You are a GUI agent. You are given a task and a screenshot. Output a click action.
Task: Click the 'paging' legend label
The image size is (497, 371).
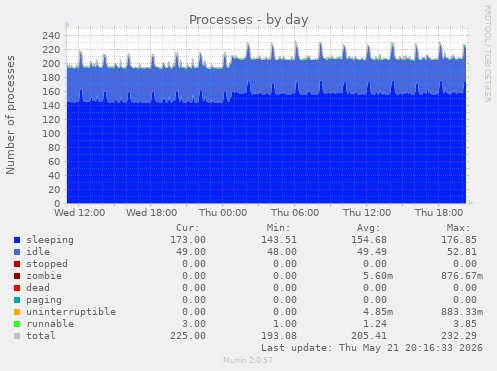click(x=44, y=300)
